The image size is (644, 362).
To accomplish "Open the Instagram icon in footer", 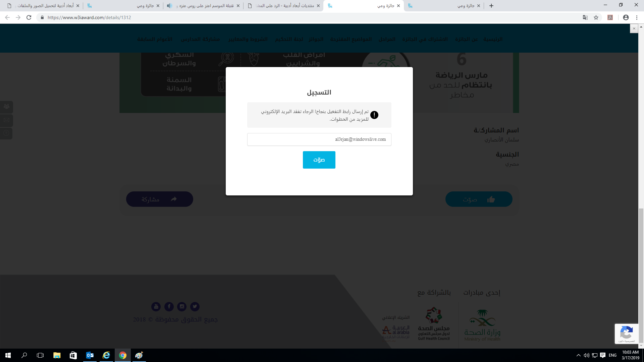I will [x=182, y=306].
